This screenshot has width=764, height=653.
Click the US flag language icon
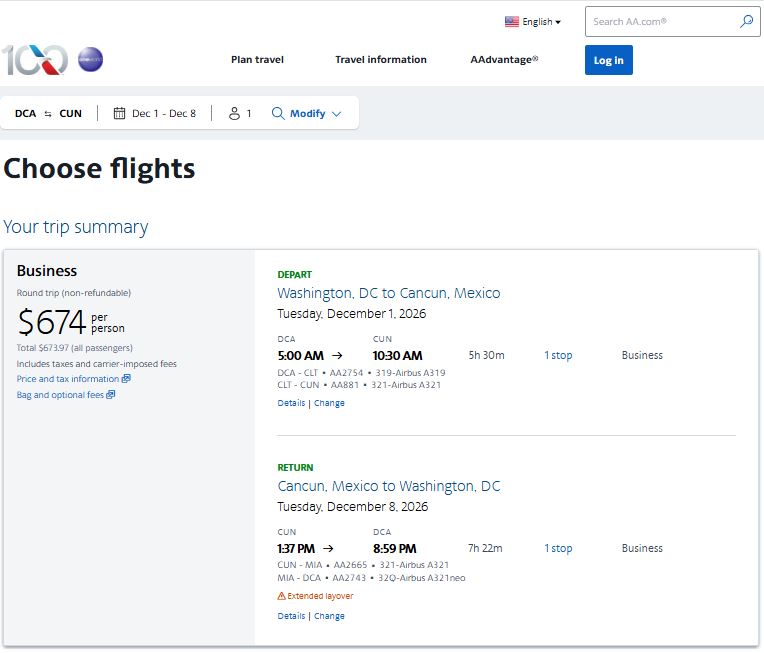512,21
